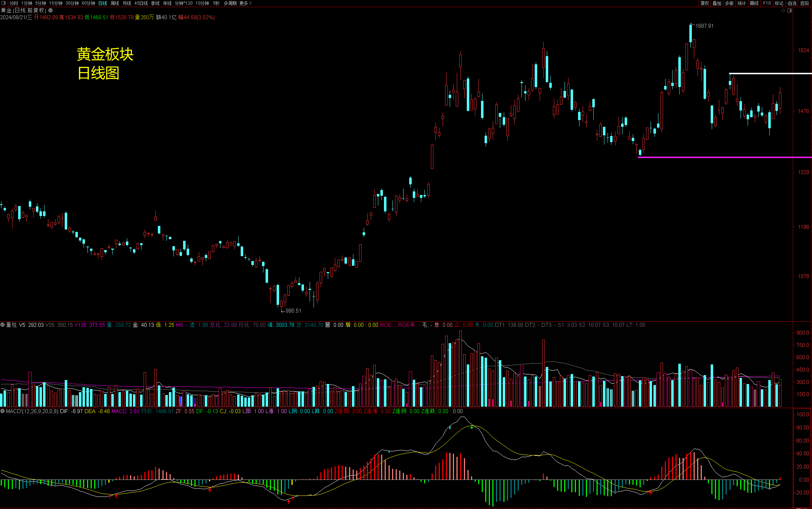Open the 画线 drawing tools
The image size is (812, 509).
click(754, 3)
